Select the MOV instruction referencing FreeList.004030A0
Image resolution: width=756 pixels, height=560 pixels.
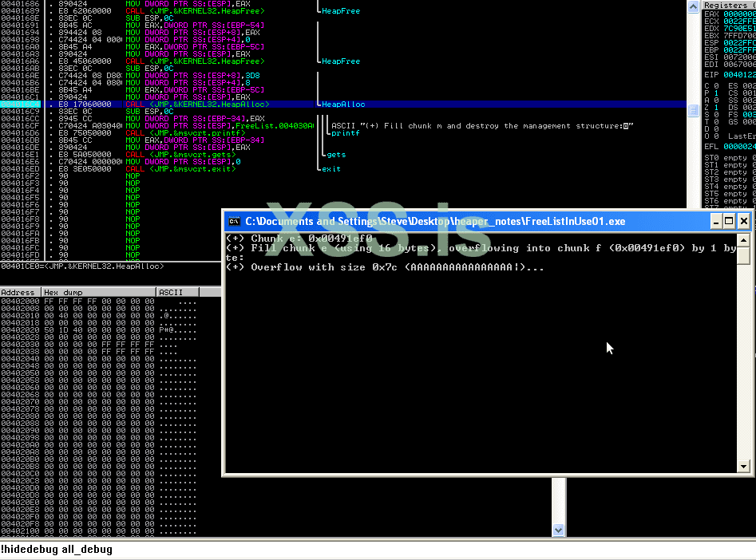(x=343, y=126)
